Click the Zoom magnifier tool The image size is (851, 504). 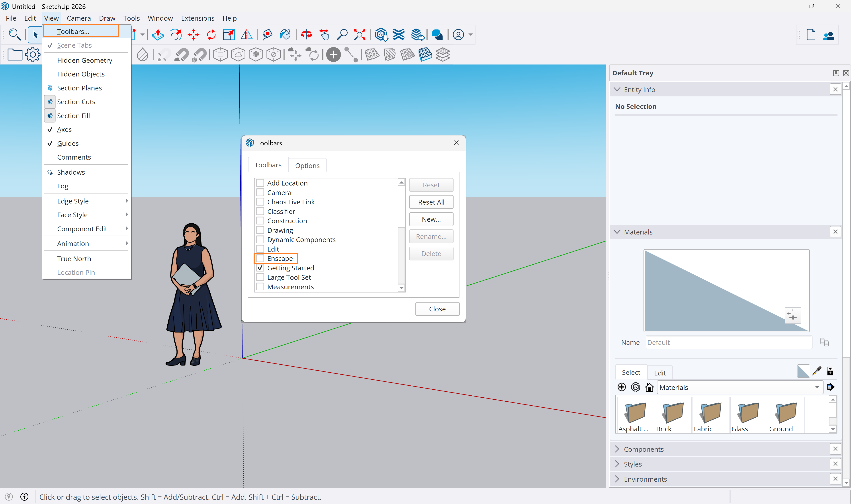pyautogui.click(x=342, y=35)
